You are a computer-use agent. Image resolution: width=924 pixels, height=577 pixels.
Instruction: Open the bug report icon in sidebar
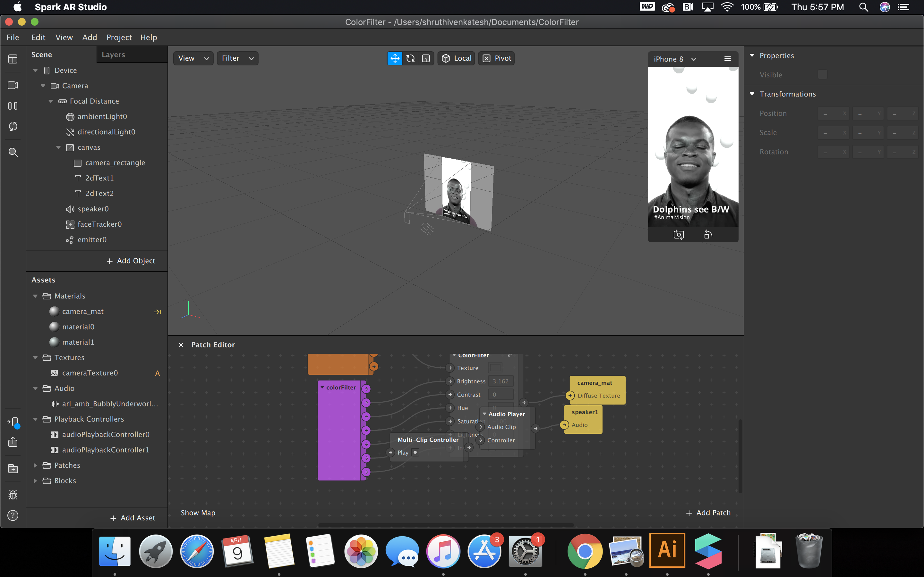(x=13, y=495)
